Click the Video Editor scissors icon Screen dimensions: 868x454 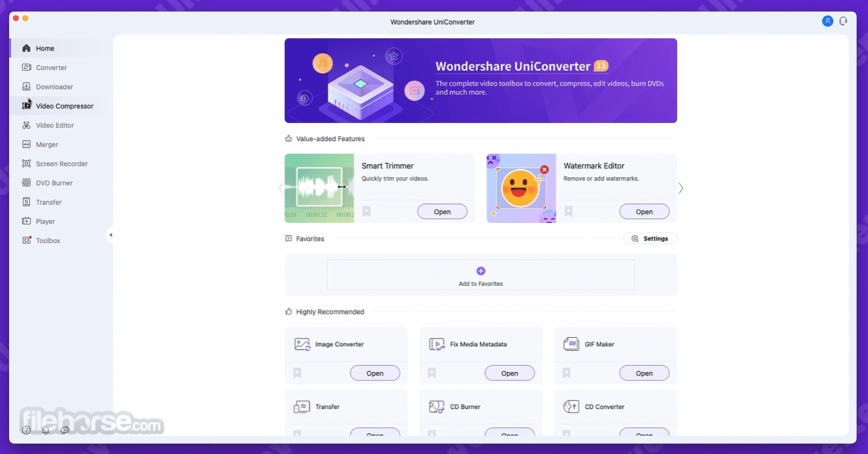26,125
